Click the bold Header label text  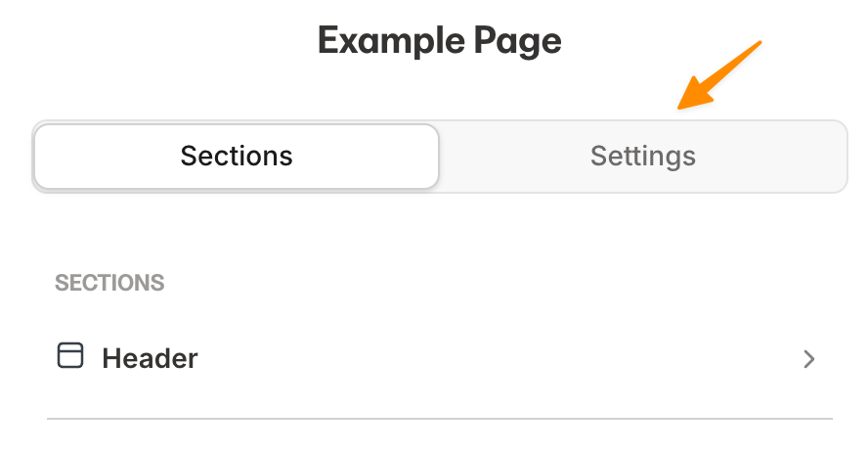click(x=150, y=359)
